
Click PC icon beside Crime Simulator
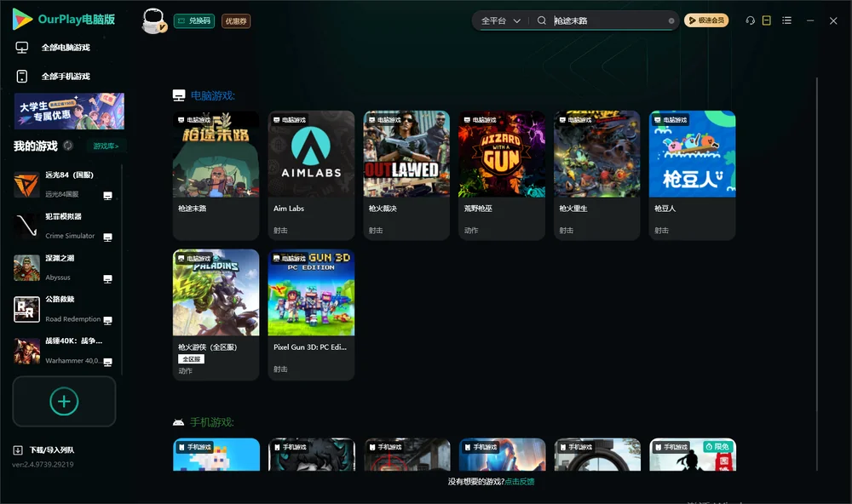pyautogui.click(x=107, y=238)
